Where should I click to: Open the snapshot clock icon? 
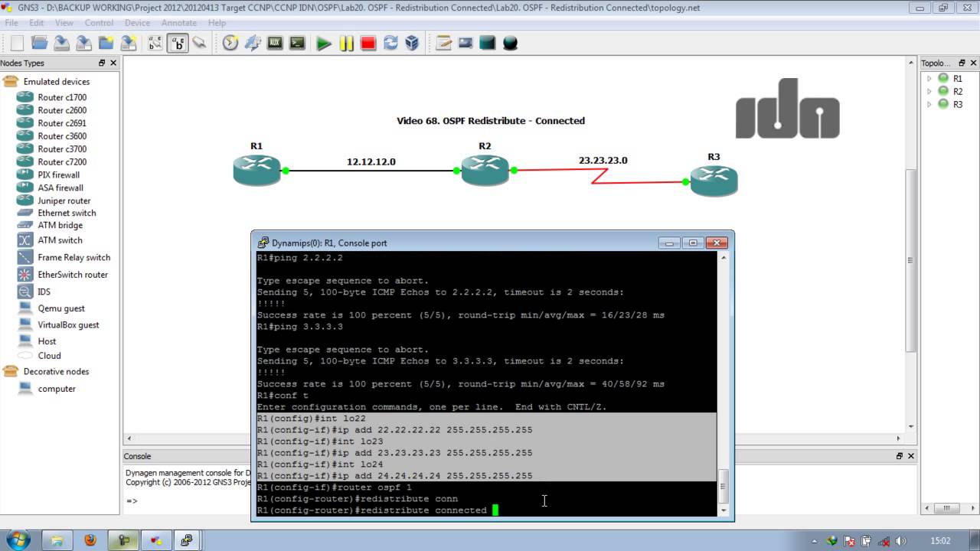(230, 43)
